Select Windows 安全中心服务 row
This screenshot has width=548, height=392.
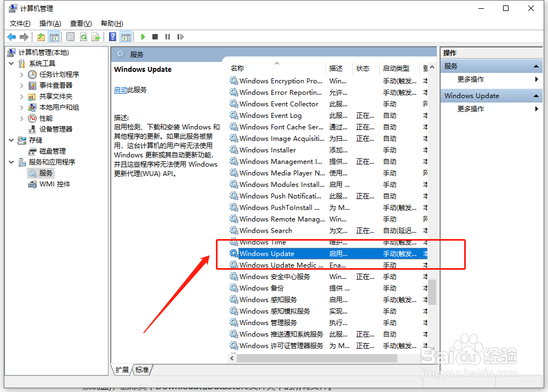[x=328, y=277]
